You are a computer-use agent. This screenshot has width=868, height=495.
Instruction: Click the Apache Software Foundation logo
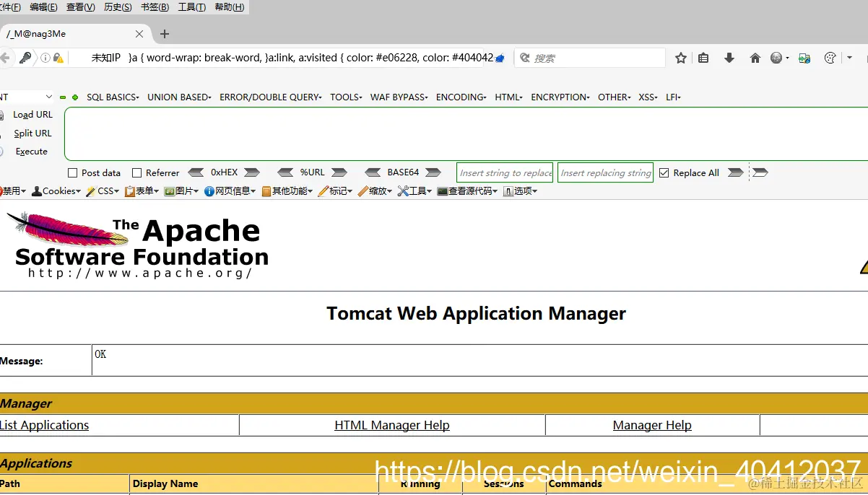(x=138, y=245)
